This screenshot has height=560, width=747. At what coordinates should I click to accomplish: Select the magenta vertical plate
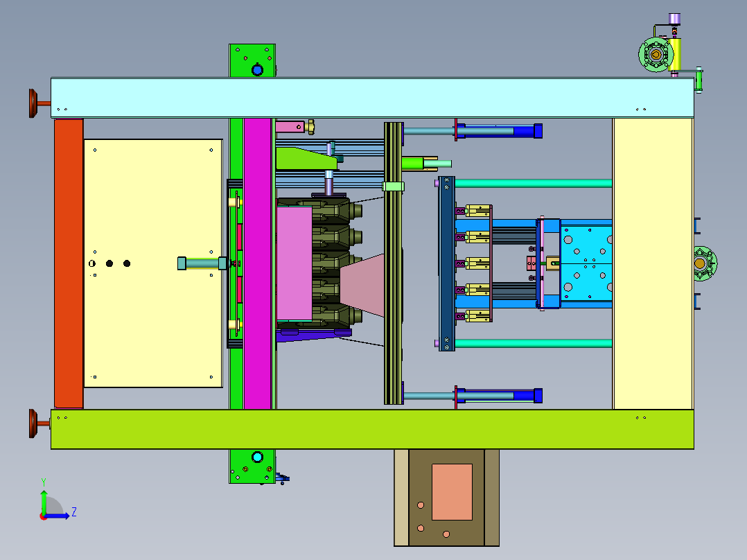pyautogui.click(x=258, y=263)
